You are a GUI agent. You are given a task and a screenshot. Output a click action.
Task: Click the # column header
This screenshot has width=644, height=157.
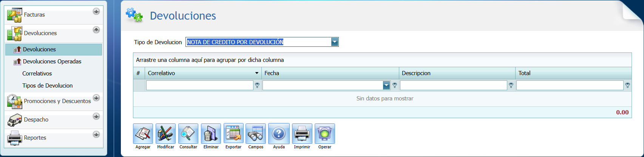pos(138,73)
